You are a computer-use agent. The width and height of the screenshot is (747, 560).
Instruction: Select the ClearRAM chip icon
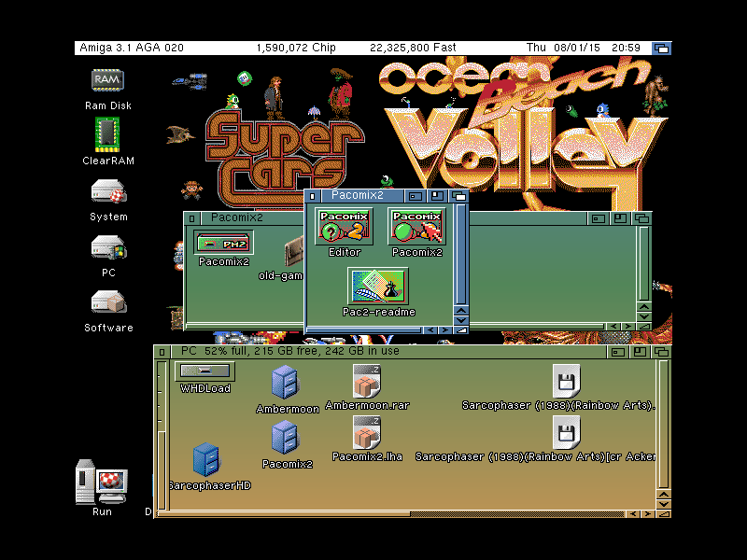click(107, 134)
